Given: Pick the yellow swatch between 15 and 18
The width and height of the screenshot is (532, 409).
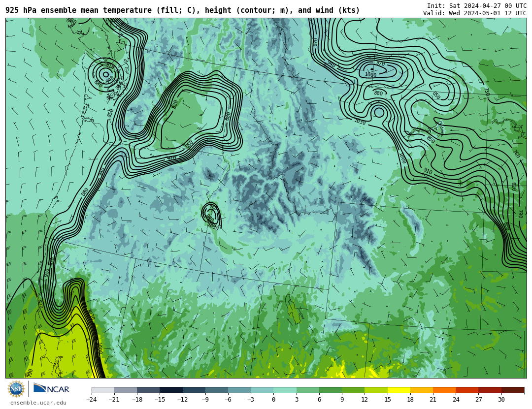Looking at the screenshot, I should click(399, 390).
